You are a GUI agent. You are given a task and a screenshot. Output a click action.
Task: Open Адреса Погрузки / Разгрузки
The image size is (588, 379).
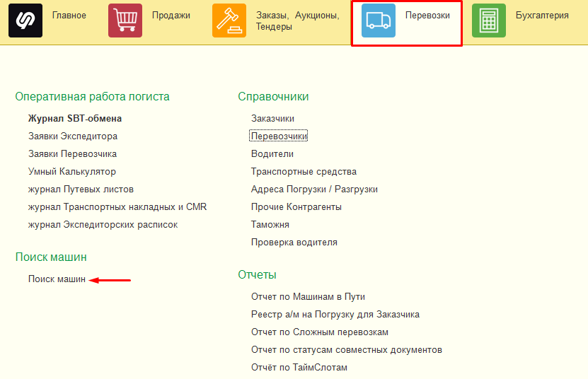[314, 189]
